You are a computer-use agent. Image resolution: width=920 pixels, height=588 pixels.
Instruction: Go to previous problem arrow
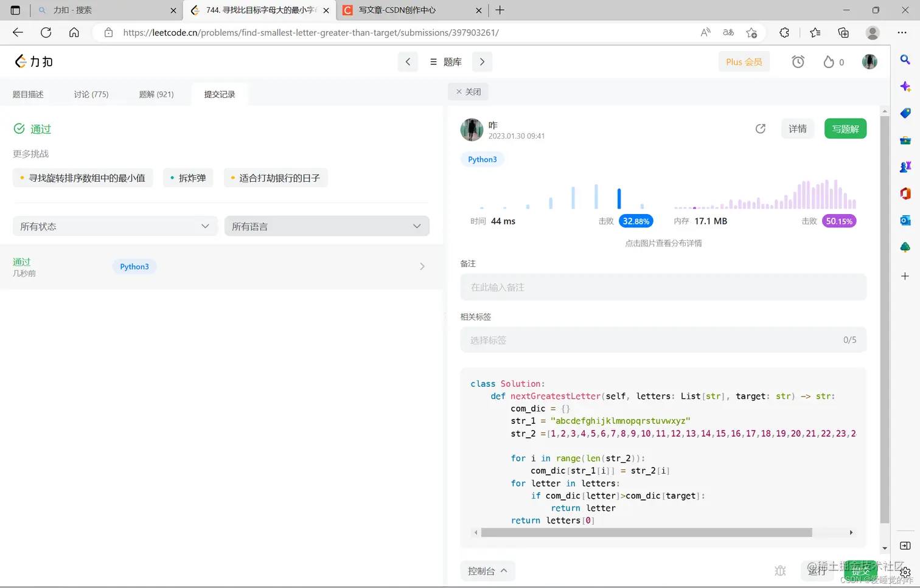[408, 61]
